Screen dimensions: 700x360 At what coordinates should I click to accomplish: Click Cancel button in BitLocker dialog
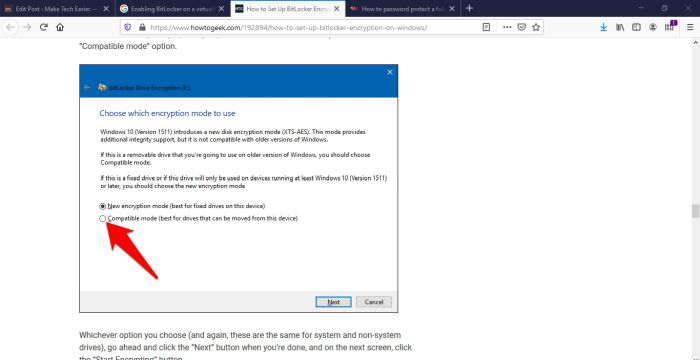[374, 302]
